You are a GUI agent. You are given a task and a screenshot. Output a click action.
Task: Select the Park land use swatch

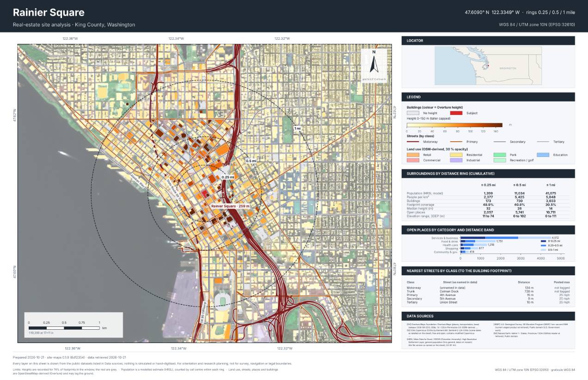pyautogui.click(x=500, y=155)
